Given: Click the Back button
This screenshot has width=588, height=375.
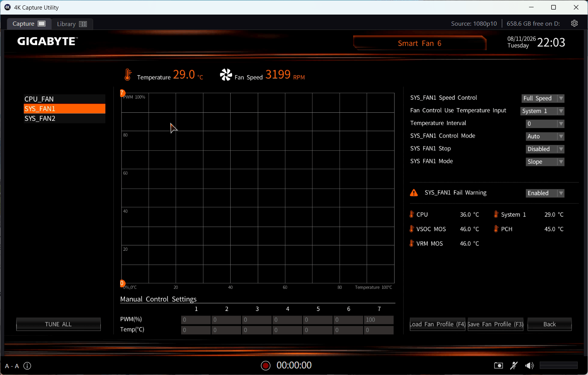Looking at the screenshot, I should [549, 324].
